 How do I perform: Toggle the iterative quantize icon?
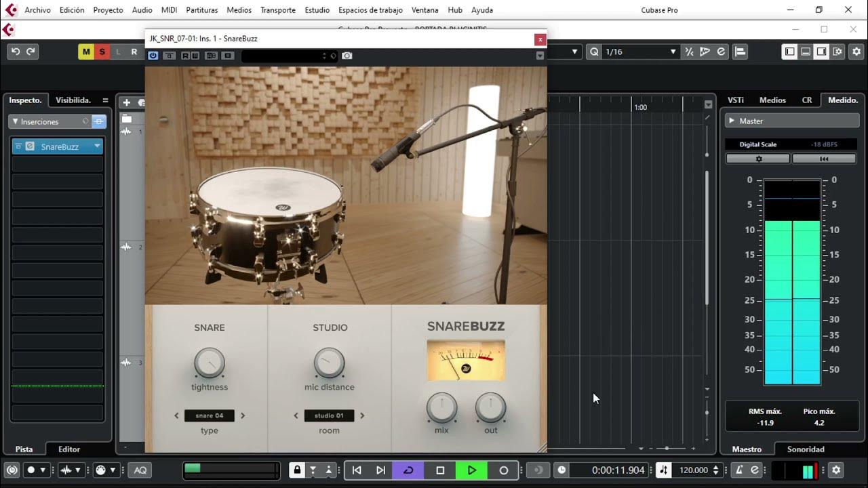pyautogui.click(x=690, y=52)
